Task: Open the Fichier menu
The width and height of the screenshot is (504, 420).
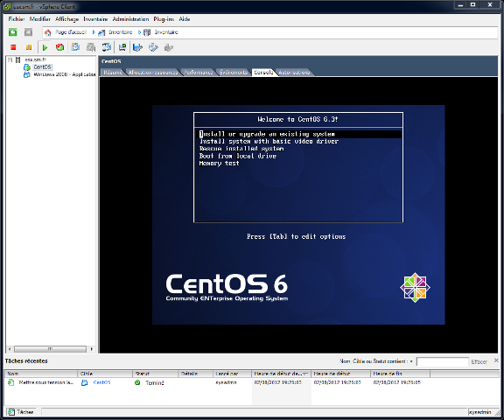Action: 17,19
